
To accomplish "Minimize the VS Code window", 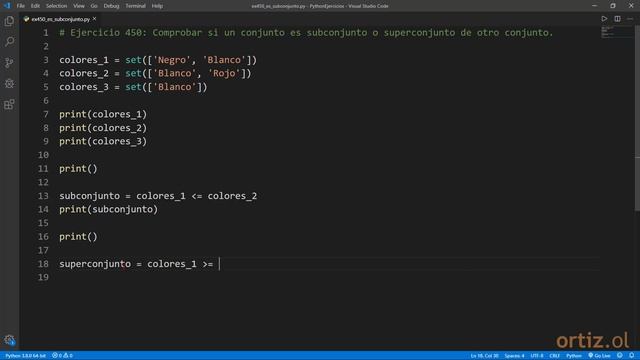I will (x=594, y=6).
